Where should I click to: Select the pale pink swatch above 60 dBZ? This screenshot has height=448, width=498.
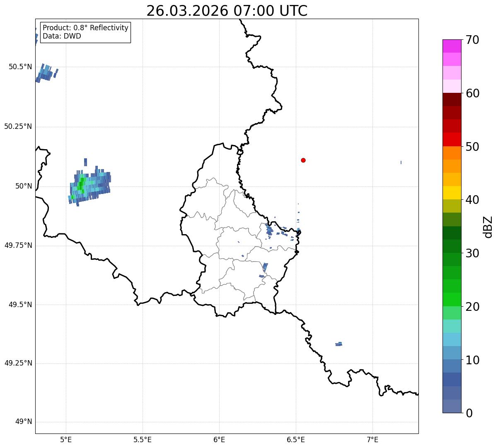[452, 86]
